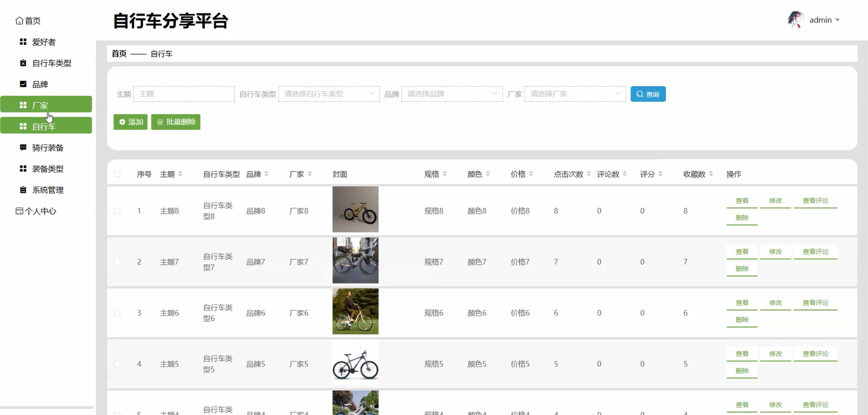Sort by 颜色 column arrows
The width and height of the screenshot is (868, 415).
488,174
